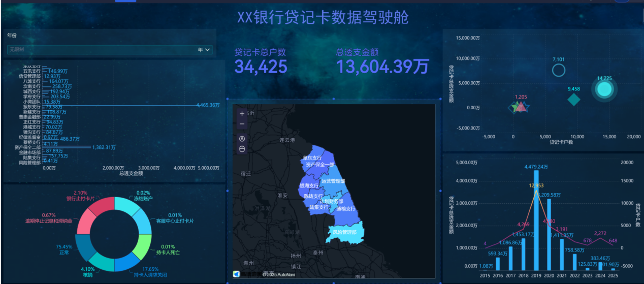Select the hollow circle marker labeled 7,101
Image resolution: width=644 pixels, height=284 pixels.
click(x=558, y=70)
